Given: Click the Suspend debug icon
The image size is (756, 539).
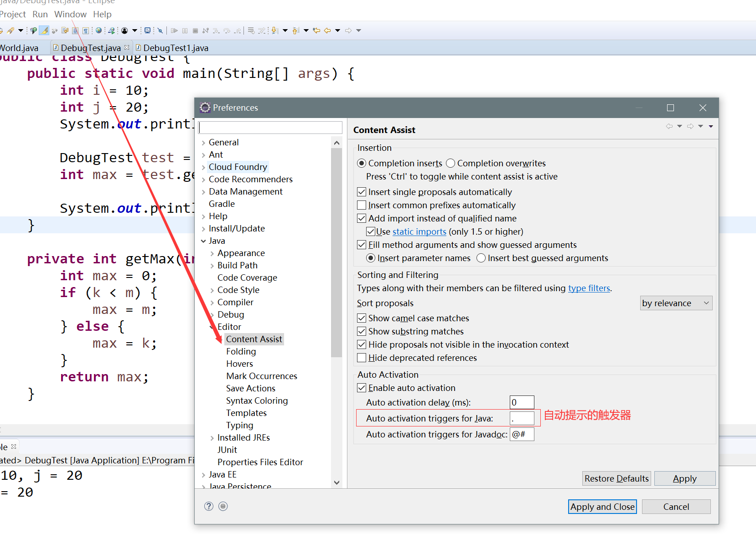Looking at the screenshot, I should pyautogui.click(x=185, y=31).
